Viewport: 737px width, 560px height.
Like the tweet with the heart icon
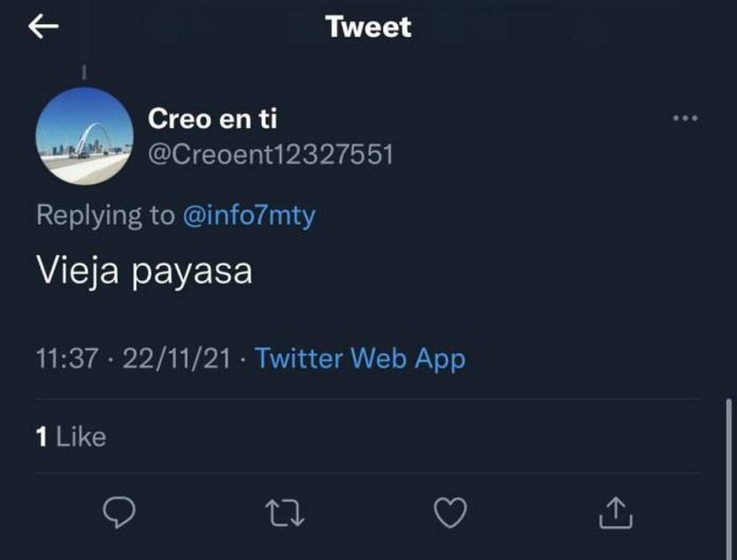tap(450, 514)
